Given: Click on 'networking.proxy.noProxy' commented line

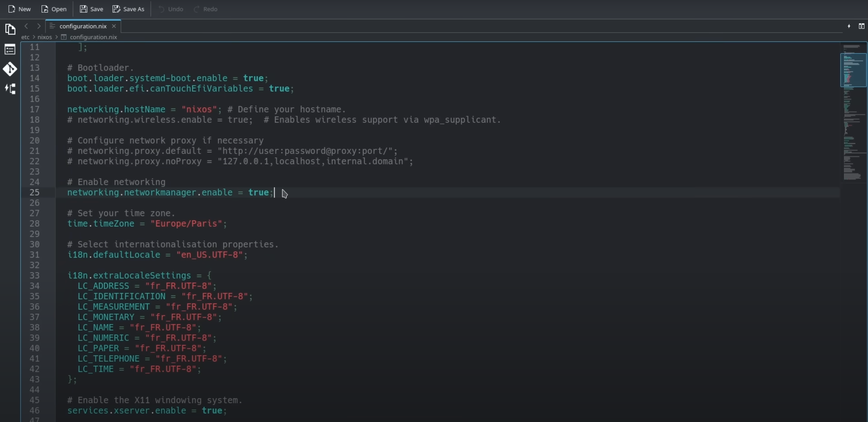Looking at the screenshot, I should [x=240, y=161].
